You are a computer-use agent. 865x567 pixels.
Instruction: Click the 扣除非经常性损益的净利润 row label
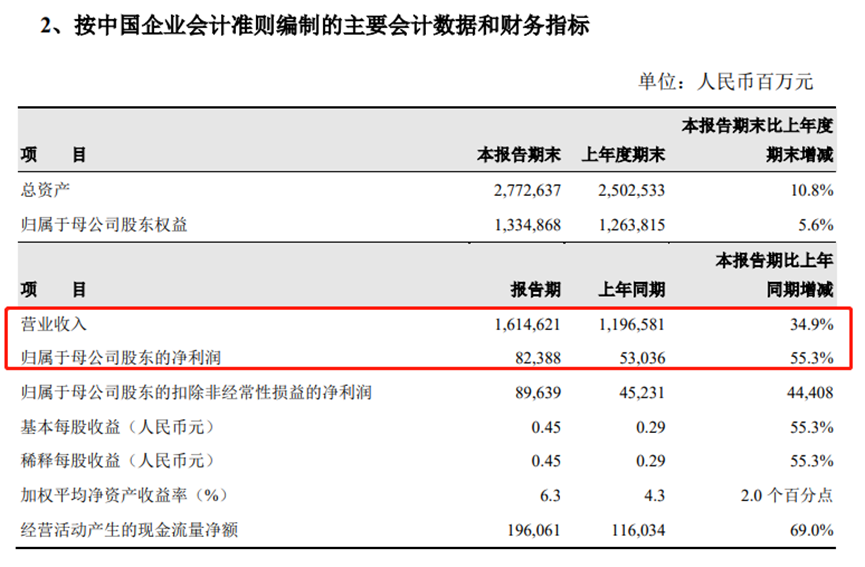[196, 393]
